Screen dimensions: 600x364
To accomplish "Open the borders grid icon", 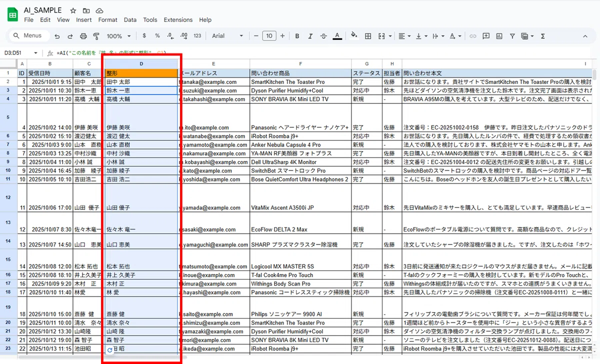I will click(368, 36).
